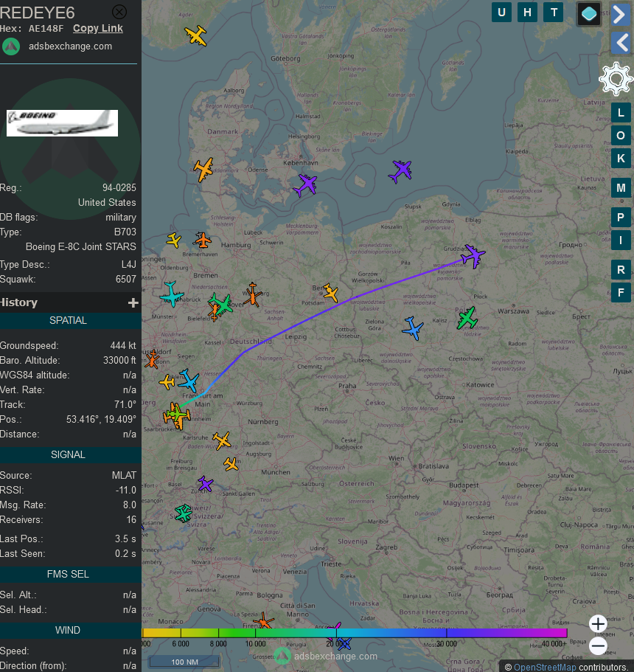Zoom in the map with the plus button

[598, 623]
